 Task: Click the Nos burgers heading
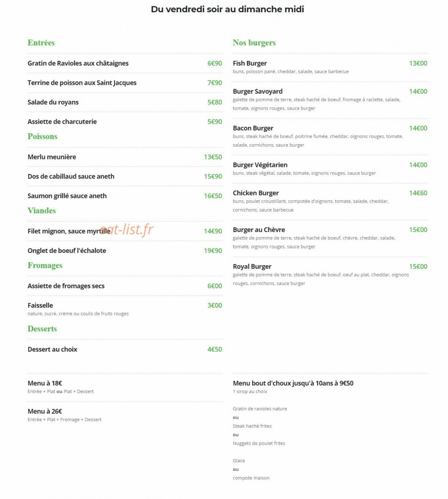(x=254, y=43)
